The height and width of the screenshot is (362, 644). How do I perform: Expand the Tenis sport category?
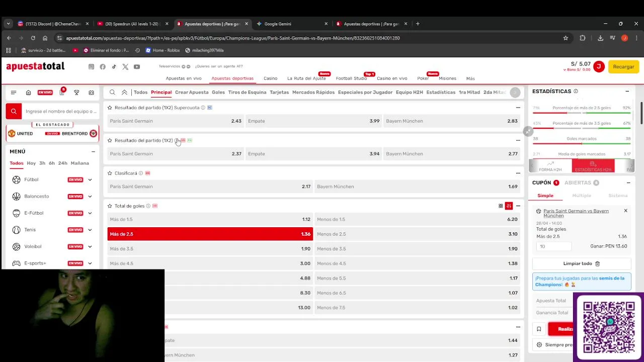90,230
